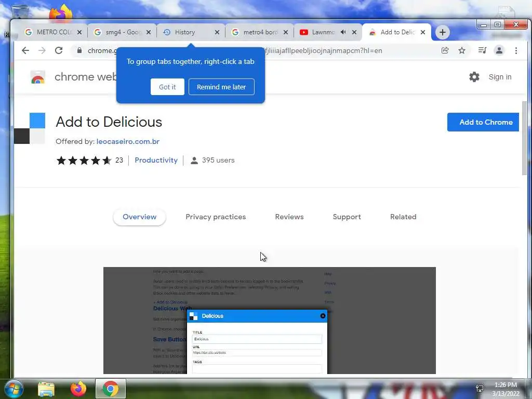Mute the Lawnmower tab audio speaker icon

(x=343, y=32)
